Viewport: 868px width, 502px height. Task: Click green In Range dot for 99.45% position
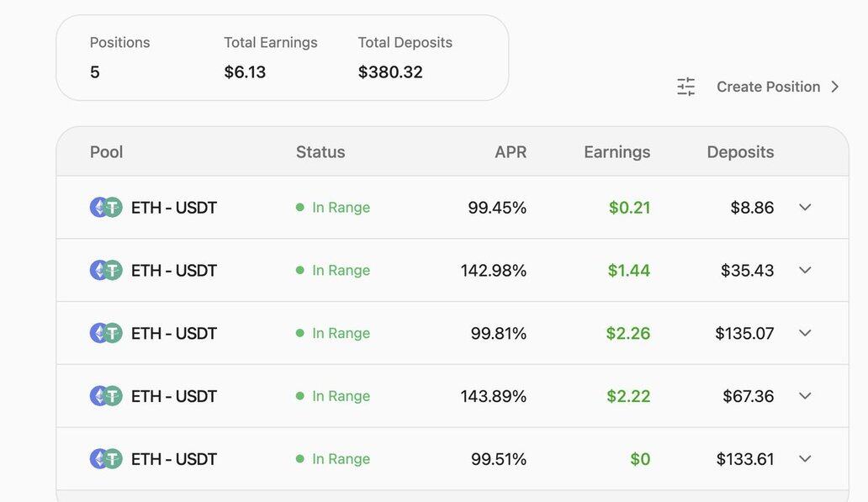point(300,208)
